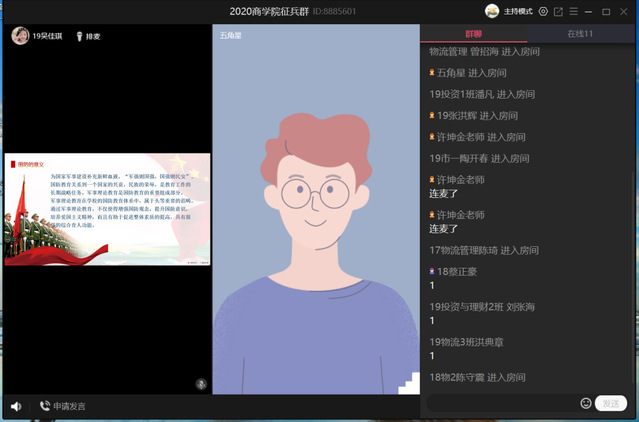Open the emoji picker in chat input
The height and width of the screenshot is (422, 639).
(585, 403)
